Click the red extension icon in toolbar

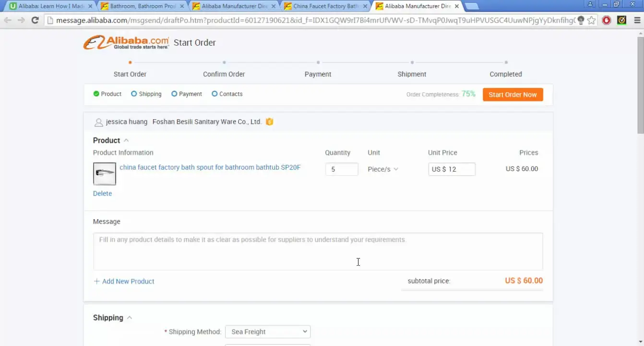point(607,20)
